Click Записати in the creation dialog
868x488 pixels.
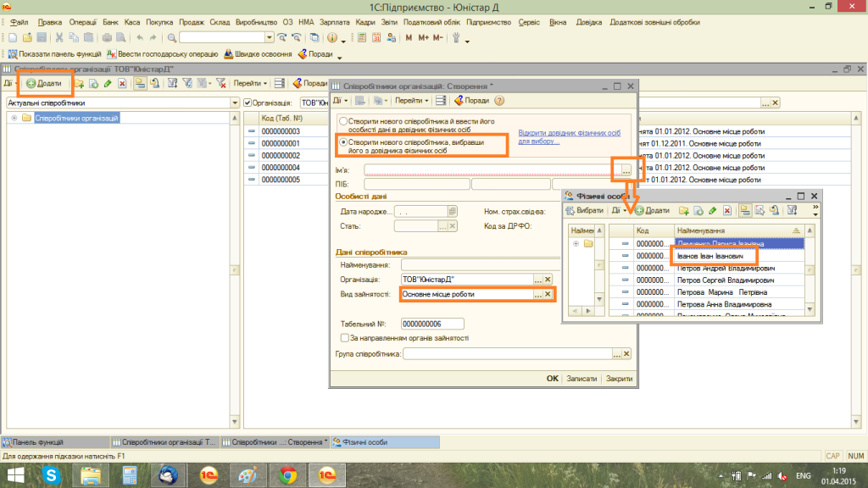click(x=581, y=379)
